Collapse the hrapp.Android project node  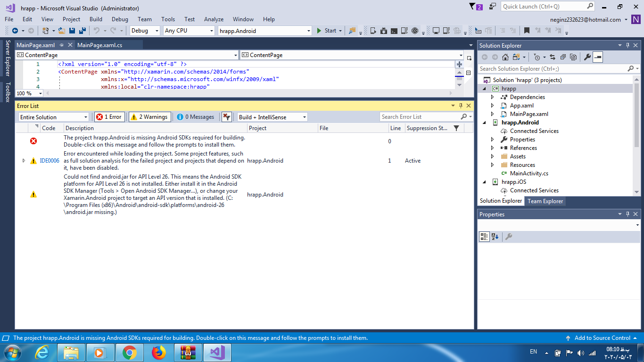click(x=484, y=123)
